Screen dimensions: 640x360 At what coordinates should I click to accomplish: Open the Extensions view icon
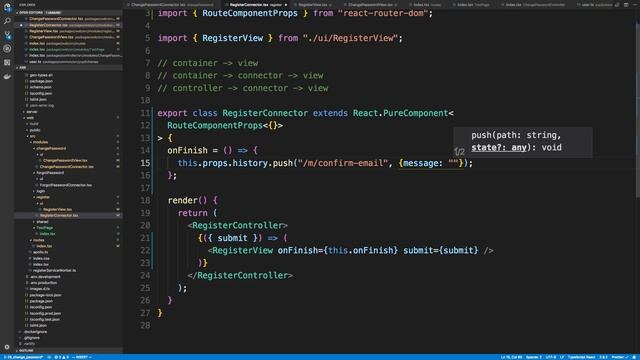tap(7, 62)
